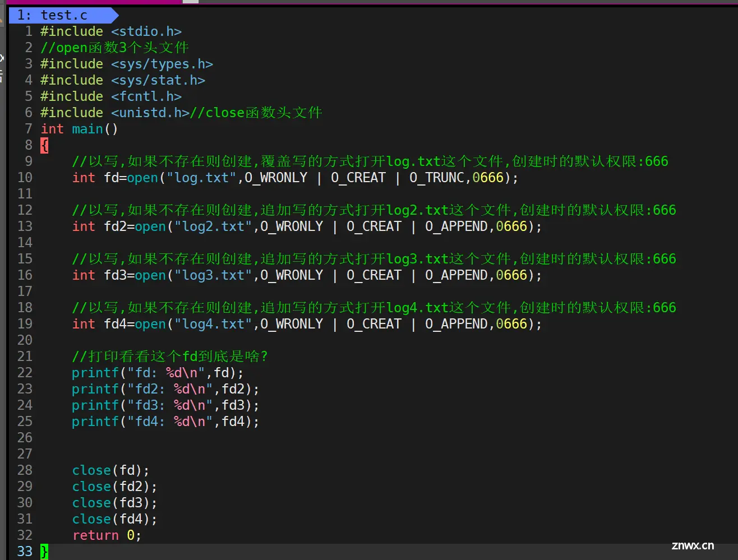738x560 pixels.
Task: Click O_WRONLY on the fd line 10
Action: 276,178
